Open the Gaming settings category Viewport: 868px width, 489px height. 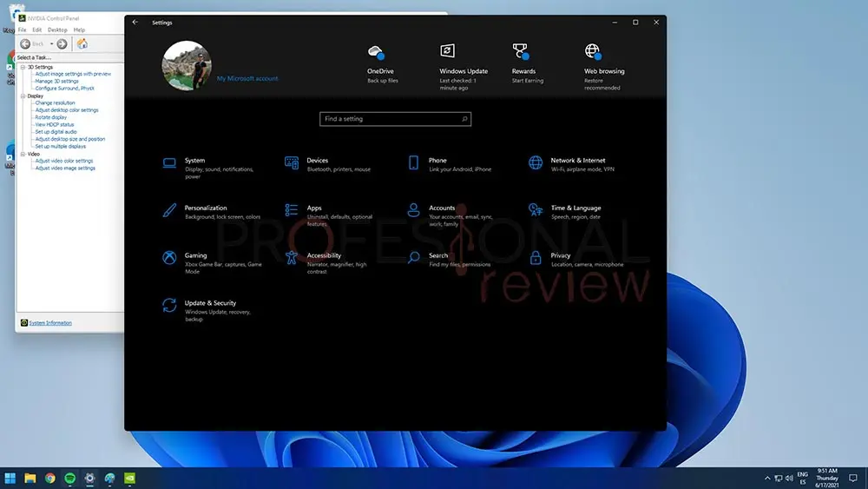(212, 263)
